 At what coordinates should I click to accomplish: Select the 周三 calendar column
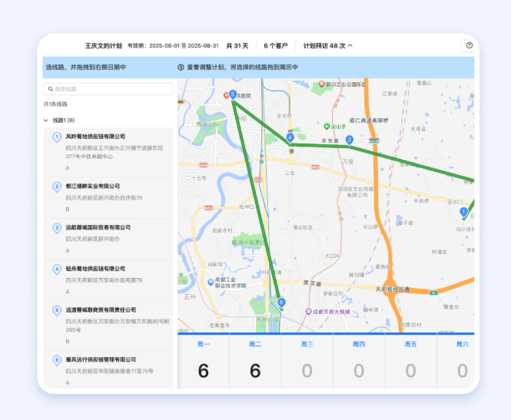[307, 362]
